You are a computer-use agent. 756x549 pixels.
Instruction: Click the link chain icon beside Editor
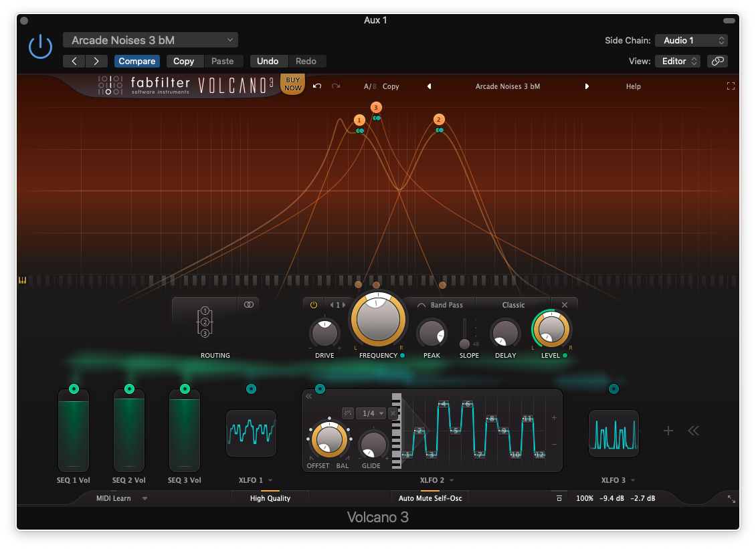(x=717, y=61)
